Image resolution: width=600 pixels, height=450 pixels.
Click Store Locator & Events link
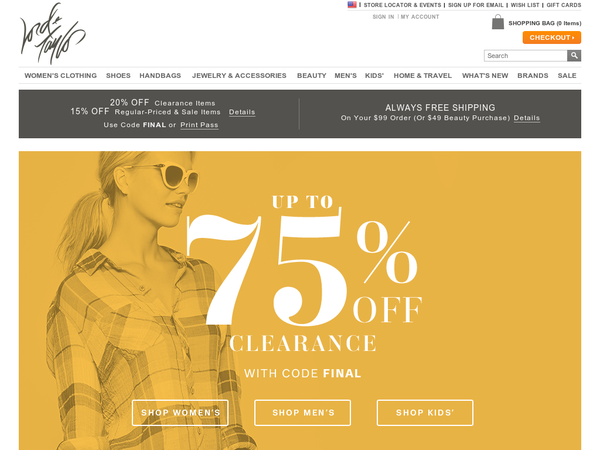[402, 5]
